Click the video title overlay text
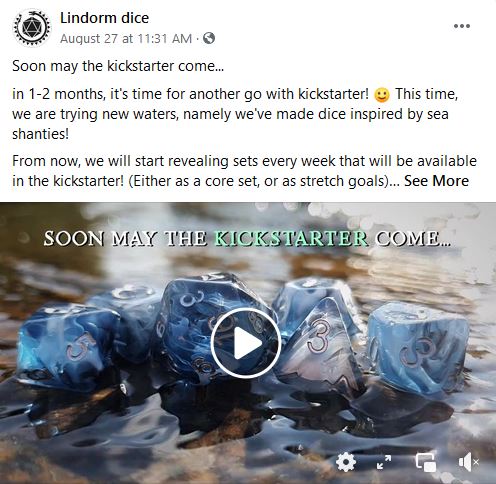The height and width of the screenshot is (484, 496). click(247, 239)
